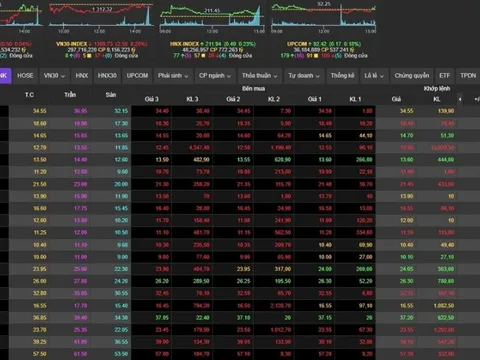Screen dimensions: 480x360
Task: Click the reference price 36.85 cell
Action: point(40,318)
